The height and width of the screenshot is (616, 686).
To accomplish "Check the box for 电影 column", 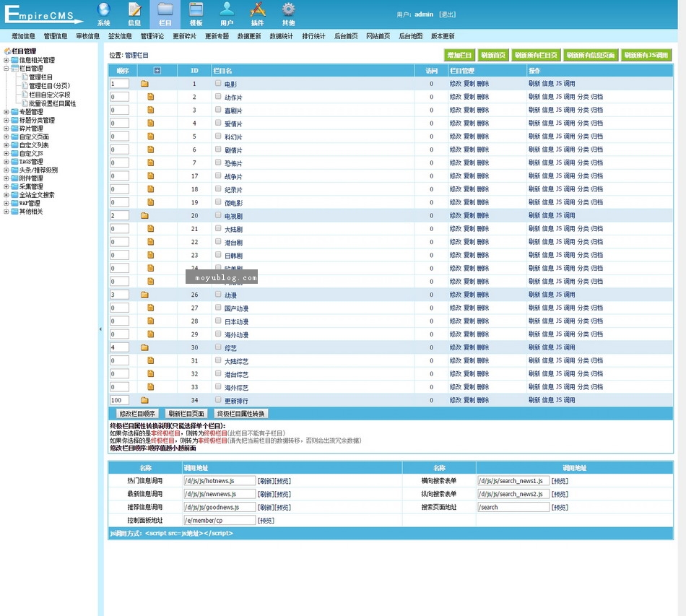I will [x=218, y=83].
